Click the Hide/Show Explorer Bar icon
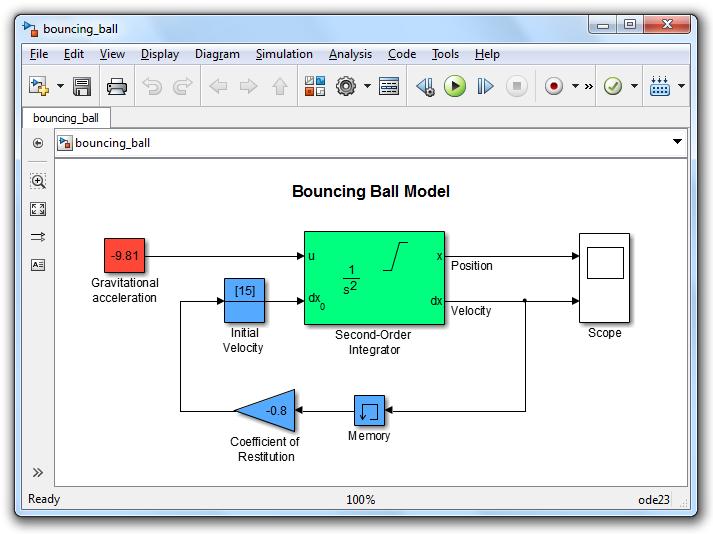This screenshot has width=713, height=534. coord(38,143)
